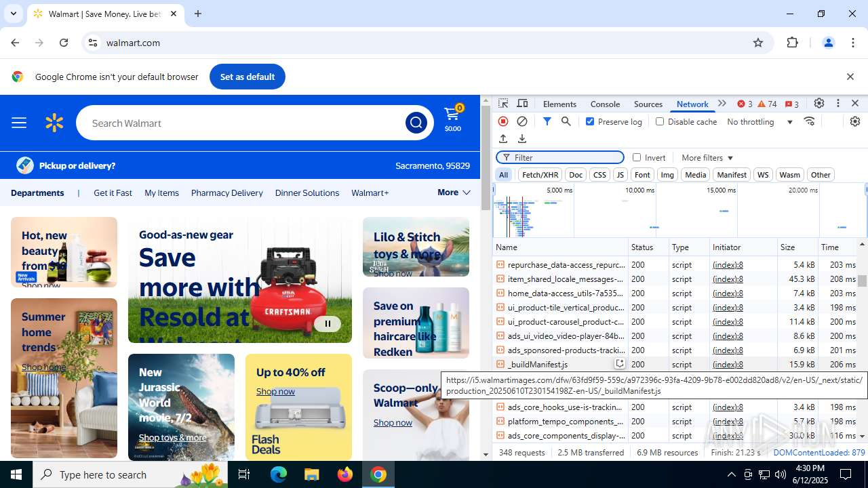Open the Departments menu
Screen dimensions: 868x488
tap(37, 192)
